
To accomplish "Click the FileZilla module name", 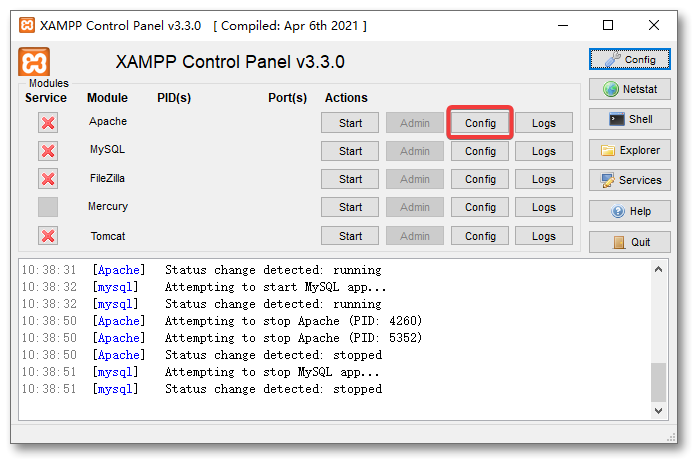I will click(x=107, y=178).
